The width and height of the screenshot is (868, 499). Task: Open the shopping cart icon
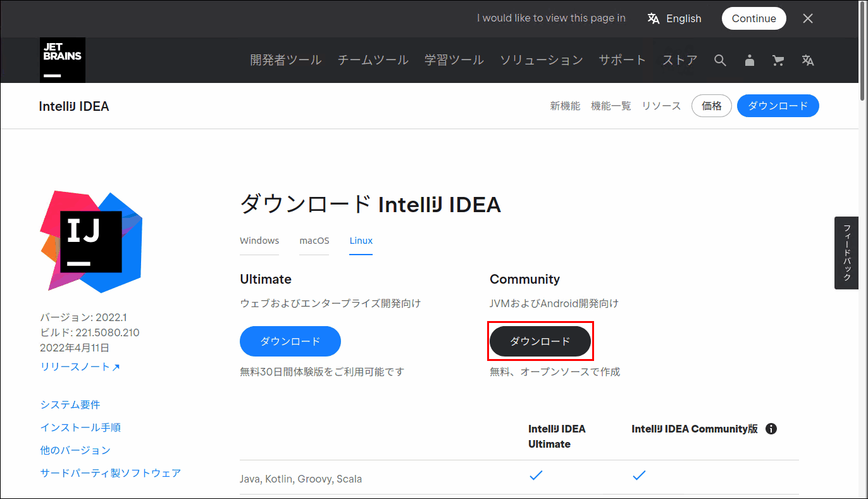click(x=778, y=60)
